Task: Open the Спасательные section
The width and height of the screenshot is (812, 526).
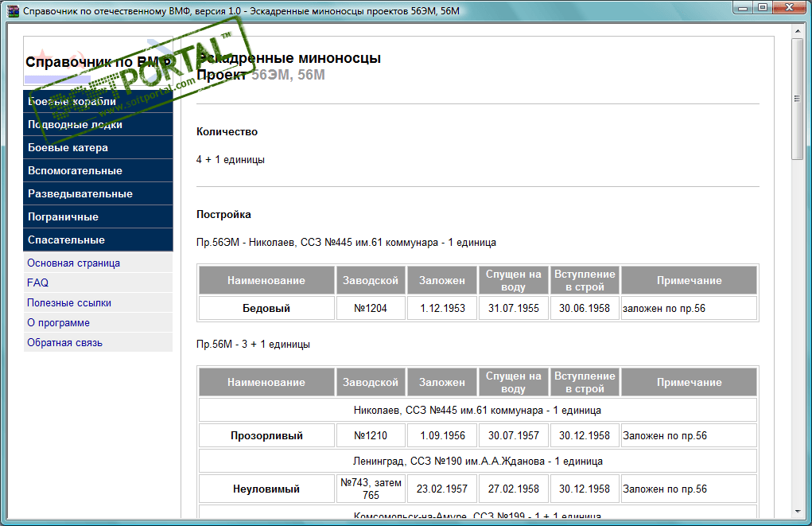Action: 98,240
